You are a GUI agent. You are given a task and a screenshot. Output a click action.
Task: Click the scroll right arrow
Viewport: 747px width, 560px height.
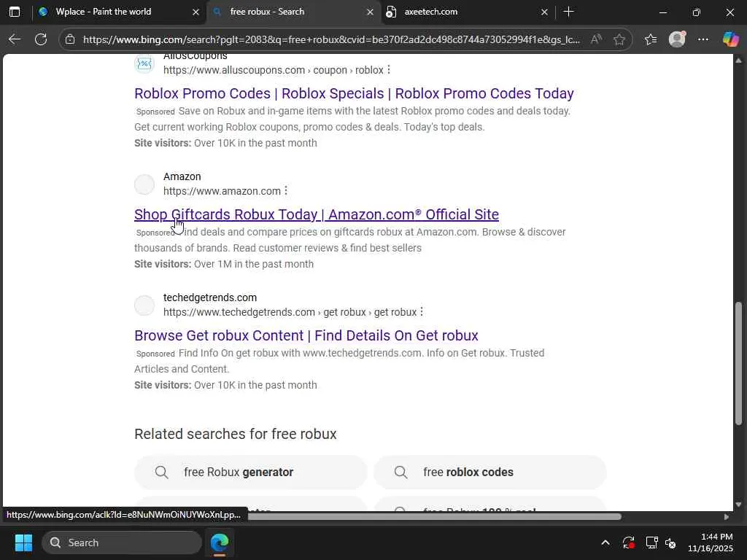pos(727,517)
